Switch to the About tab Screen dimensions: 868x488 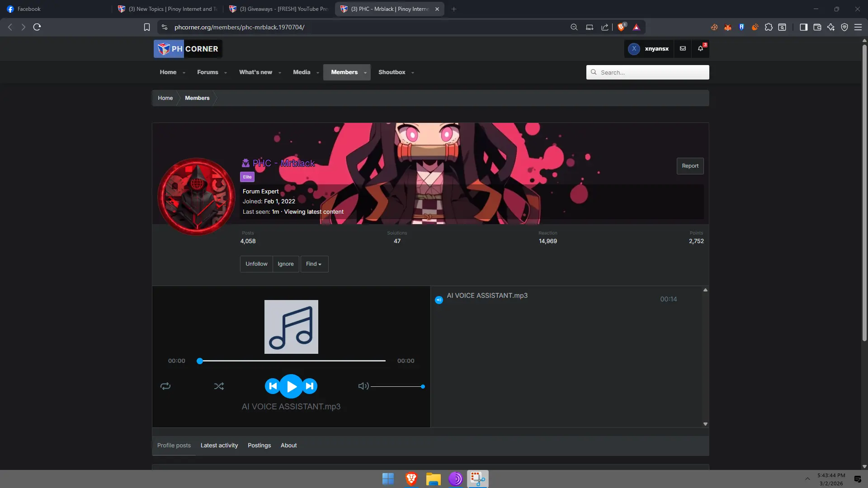tap(289, 446)
